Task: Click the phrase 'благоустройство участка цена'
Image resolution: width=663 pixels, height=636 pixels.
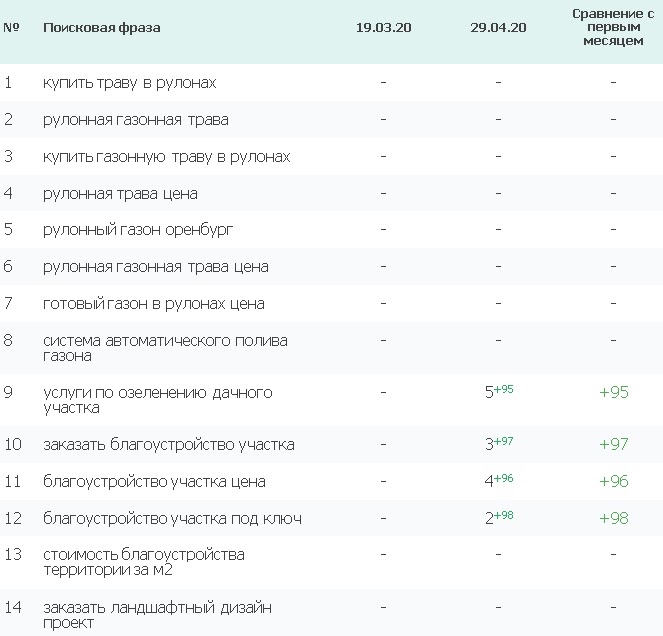Action: coord(154,482)
